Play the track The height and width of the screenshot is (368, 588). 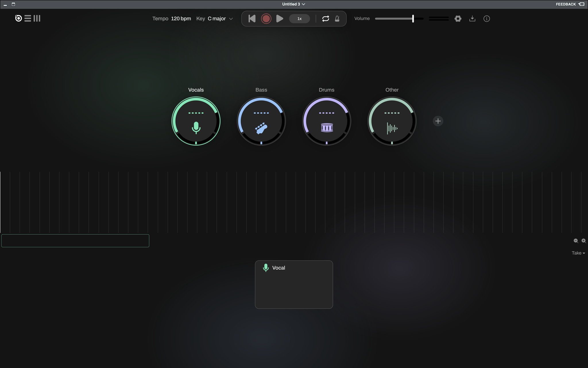(x=280, y=19)
